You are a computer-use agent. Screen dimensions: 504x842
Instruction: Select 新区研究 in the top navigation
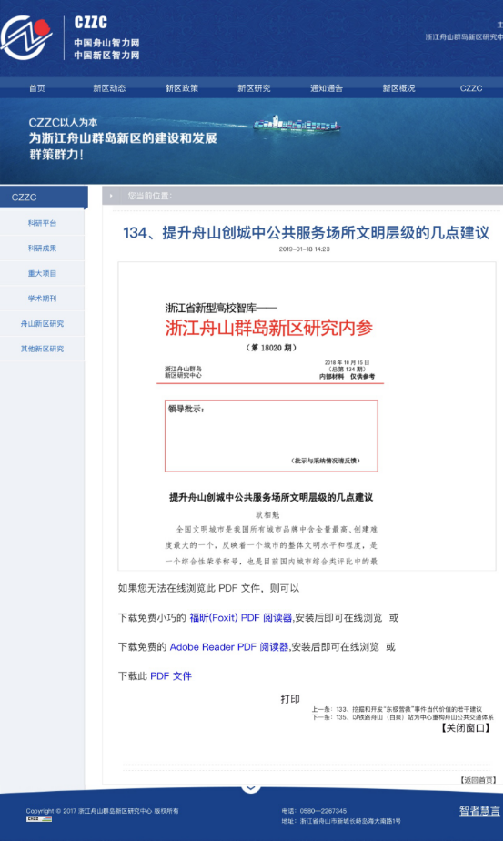(x=255, y=88)
